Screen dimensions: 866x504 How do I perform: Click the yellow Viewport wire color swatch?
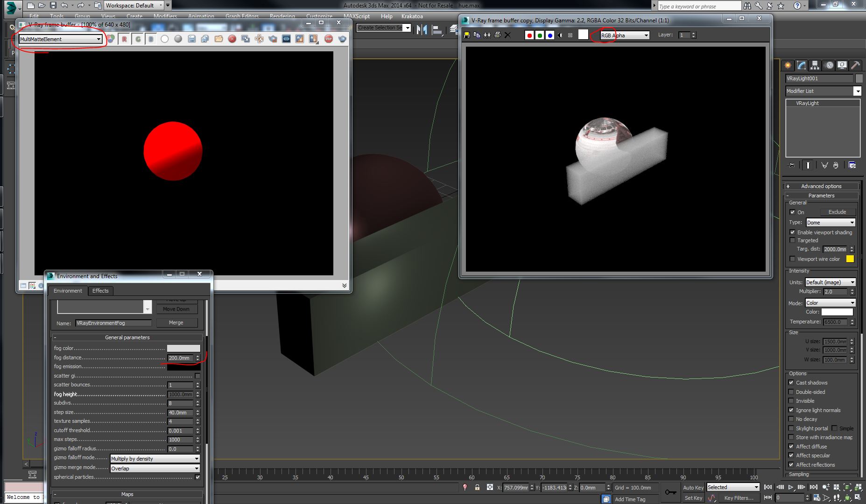tap(850, 259)
